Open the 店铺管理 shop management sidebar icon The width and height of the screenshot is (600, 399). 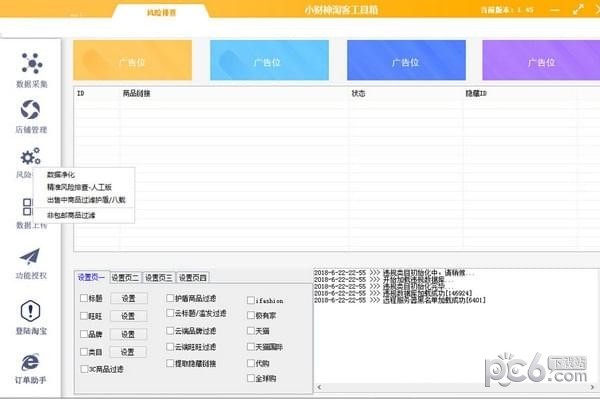coord(31,110)
